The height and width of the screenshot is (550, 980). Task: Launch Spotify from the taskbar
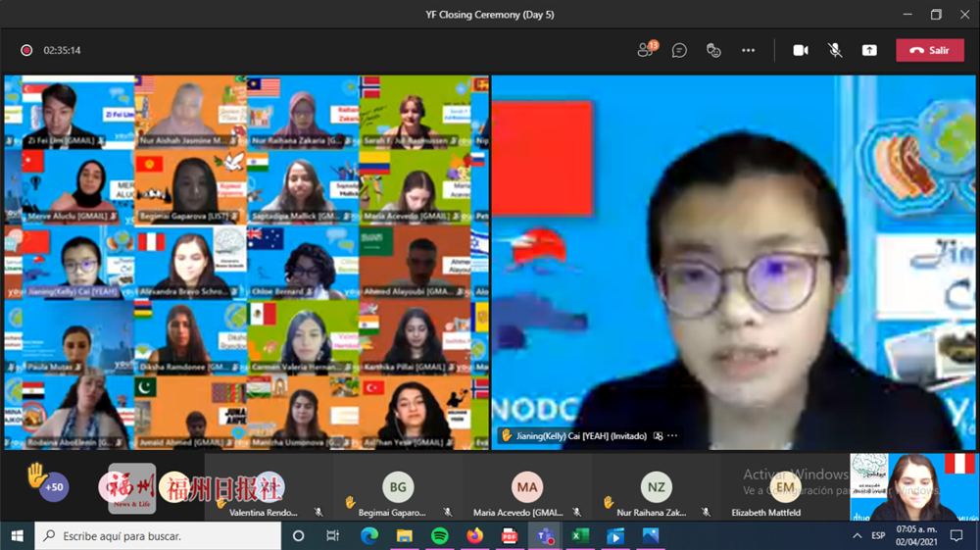[439, 536]
